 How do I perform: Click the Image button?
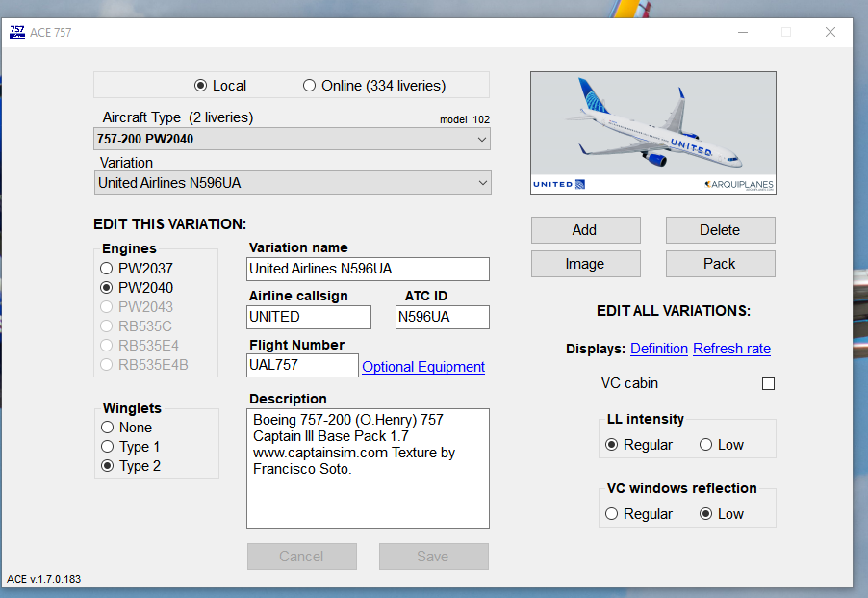click(585, 263)
